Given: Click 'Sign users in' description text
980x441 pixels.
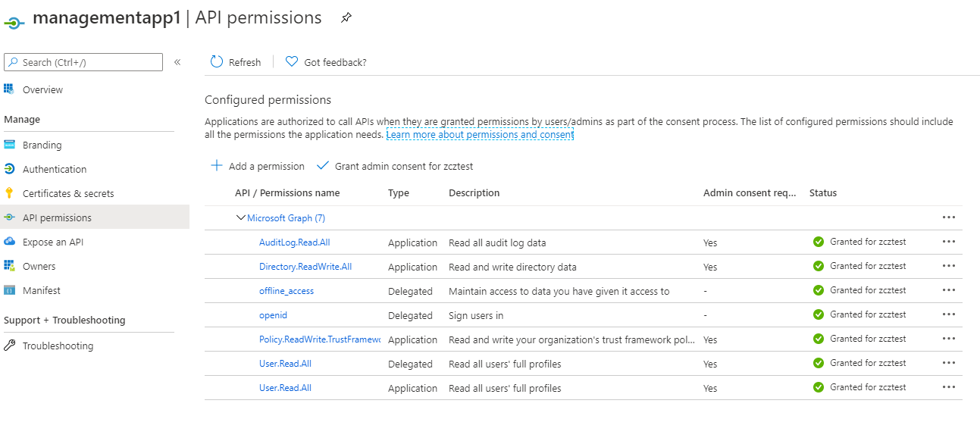Looking at the screenshot, I should point(476,315).
